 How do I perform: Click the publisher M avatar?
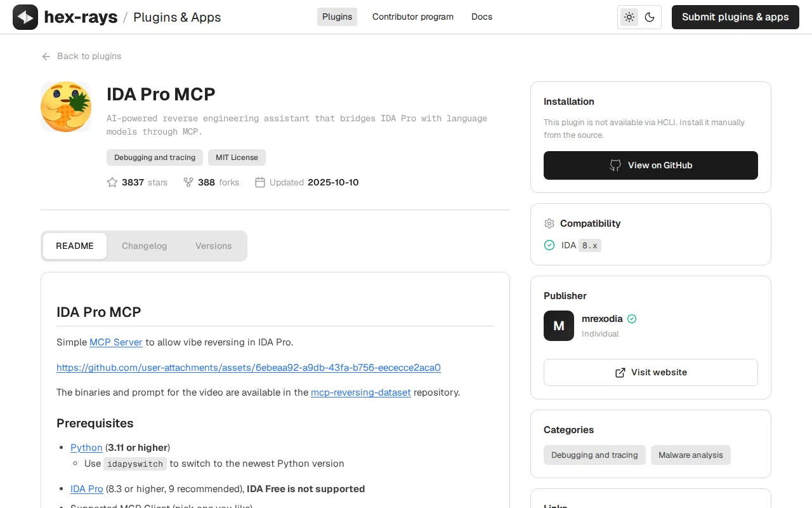pyautogui.click(x=559, y=326)
